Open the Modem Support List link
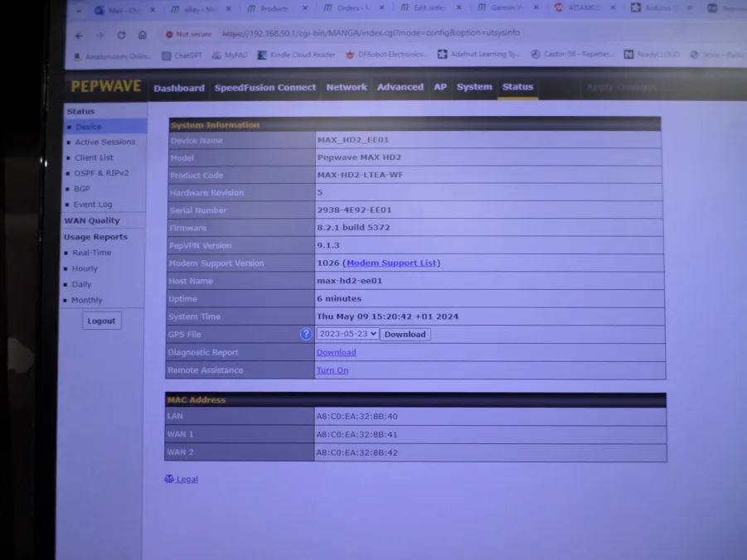This screenshot has height=560, width=747. 391,263
